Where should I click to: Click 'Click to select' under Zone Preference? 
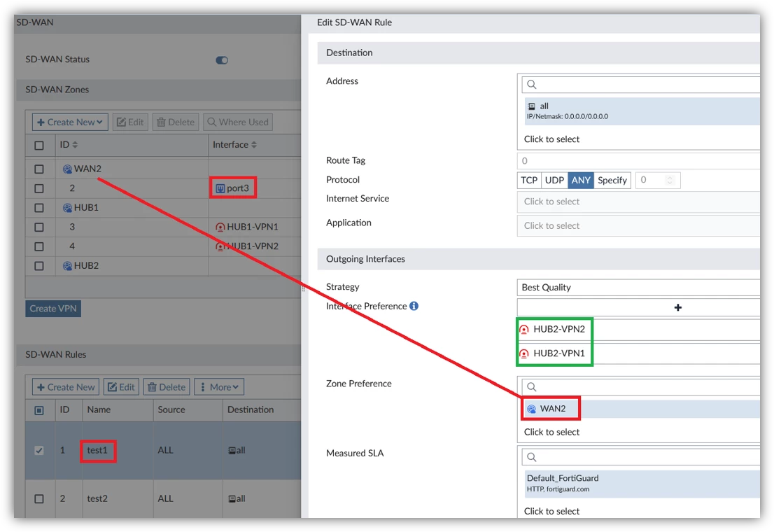point(551,432)
